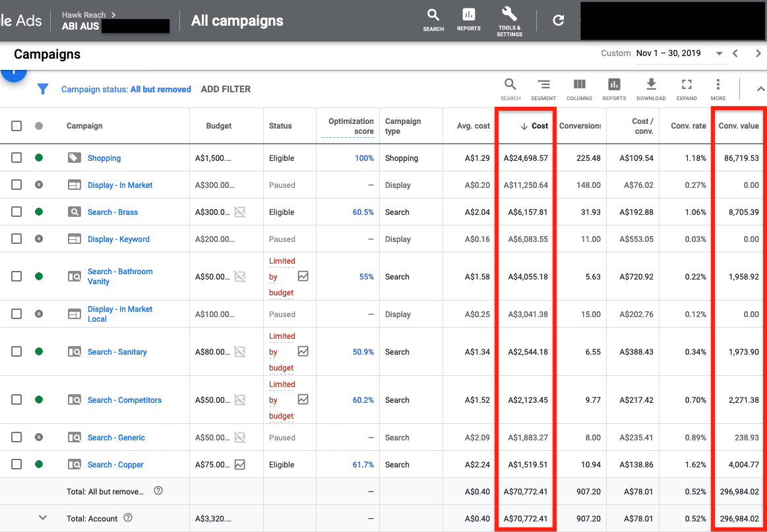Tick the Shopping campaign checkbox
This screenshot has width=767, height=532.
(16, 158)
